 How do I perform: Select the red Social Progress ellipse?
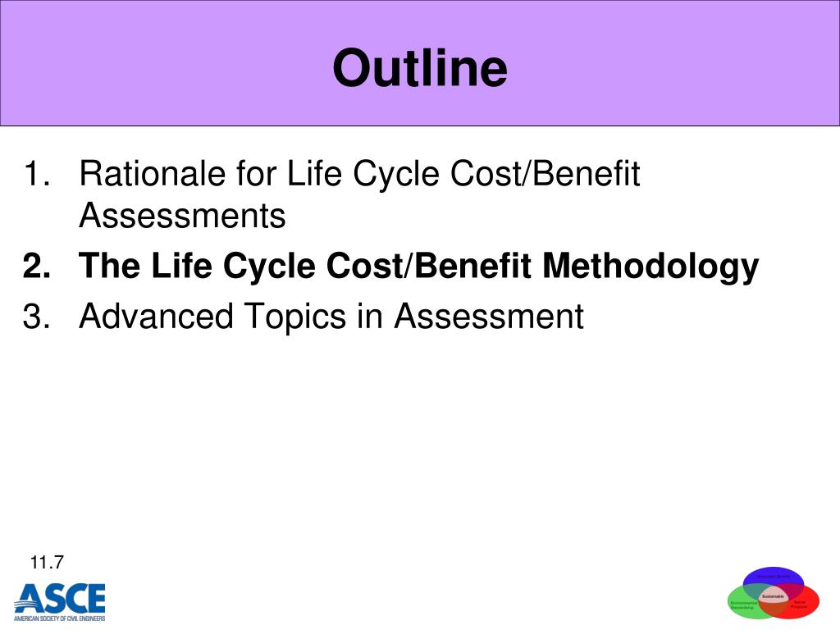coord(804,605)
